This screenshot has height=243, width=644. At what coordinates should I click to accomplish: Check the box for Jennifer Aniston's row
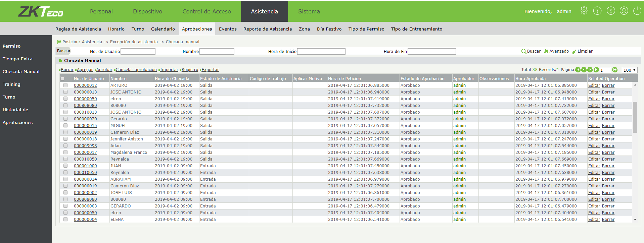coord(65,139)
